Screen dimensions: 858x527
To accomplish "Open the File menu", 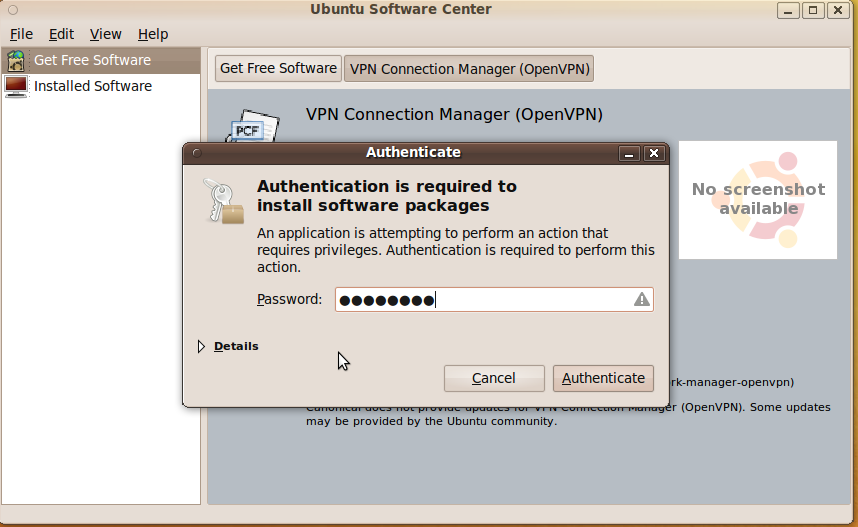I will (x=21, y=34).
